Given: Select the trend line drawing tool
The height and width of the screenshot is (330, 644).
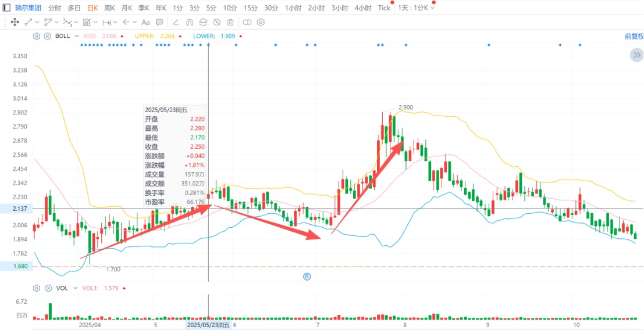Looking at the screenshot, I should coord(29,22).
